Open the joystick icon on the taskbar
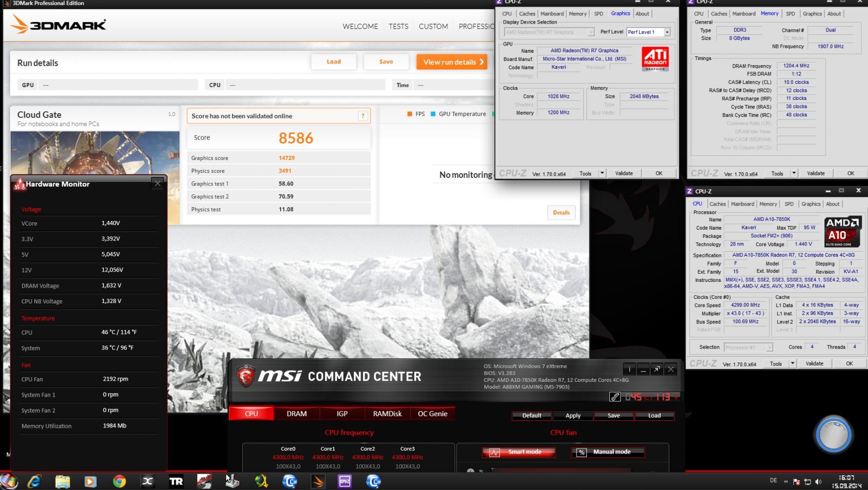 click(232, 481)
